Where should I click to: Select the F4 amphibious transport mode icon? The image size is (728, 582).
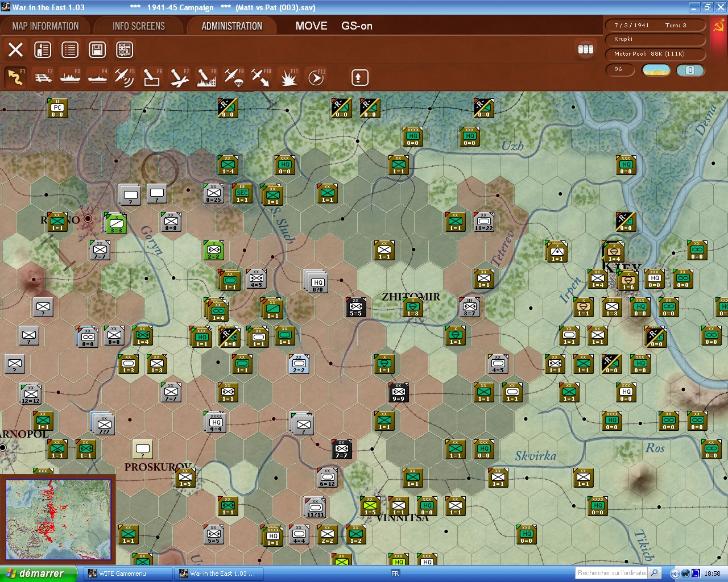pyautogui.click(x=97, y=77)
